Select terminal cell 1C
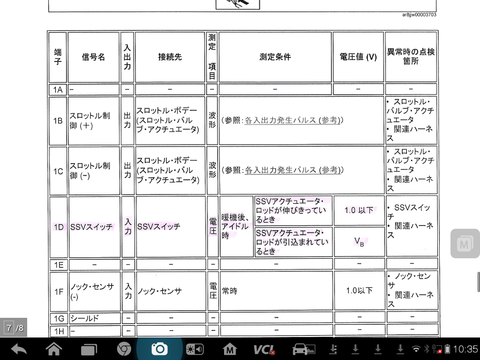Screen dimensions: 480x360 click(58, 171)
